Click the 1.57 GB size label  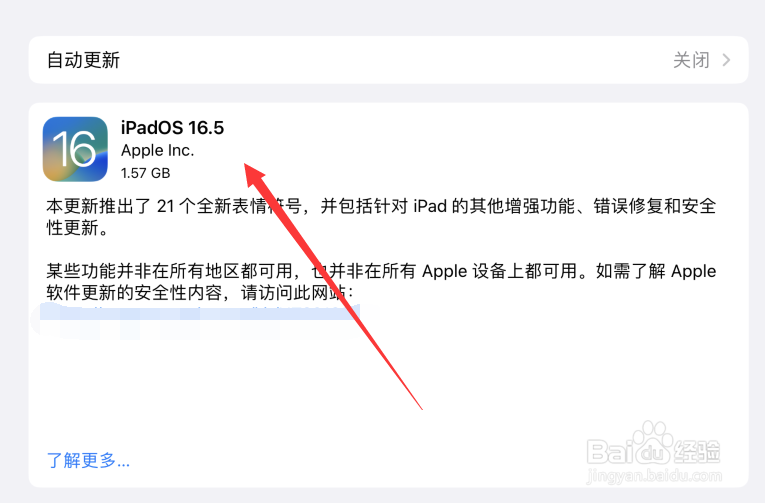[x=145, y=173]
